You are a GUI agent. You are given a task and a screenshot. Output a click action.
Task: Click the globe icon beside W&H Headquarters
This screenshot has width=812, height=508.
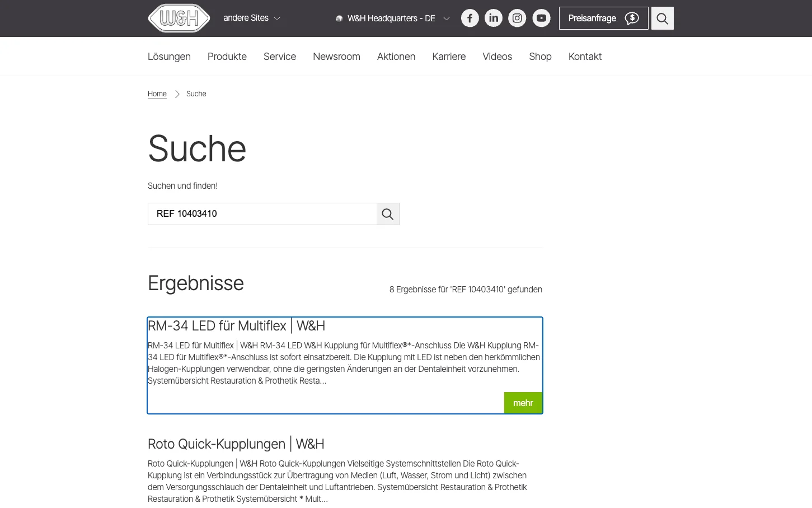pyautogui.click(x=339, y=18)
